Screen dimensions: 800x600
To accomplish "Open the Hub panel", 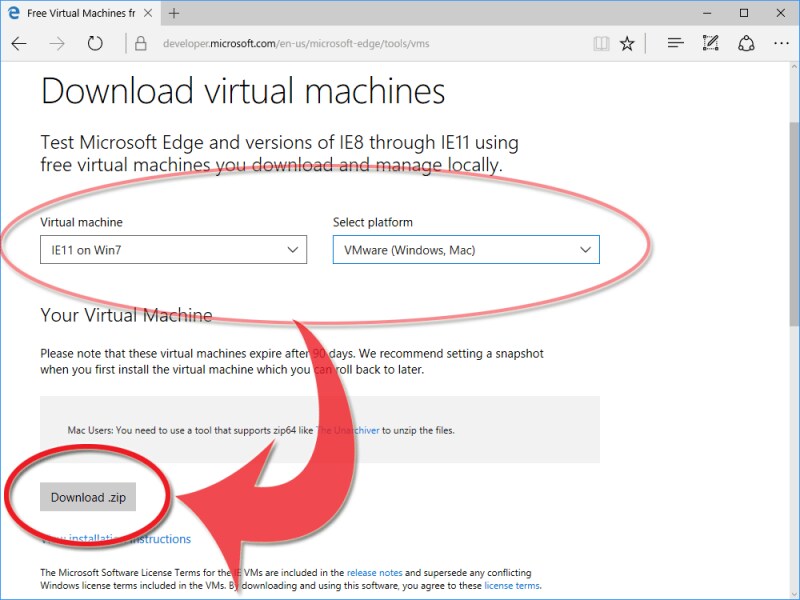I will [x=675, y=43].
